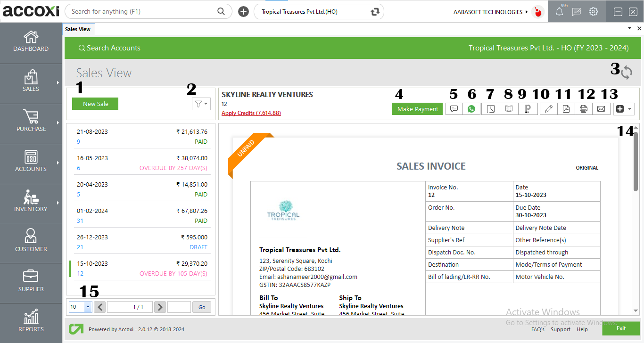Select the Sales View tab
The image size is (644, 343).
78,29
